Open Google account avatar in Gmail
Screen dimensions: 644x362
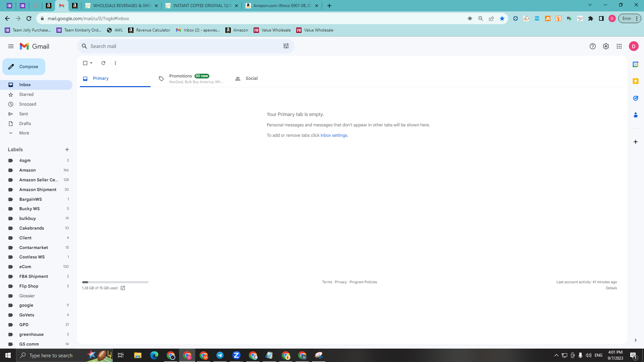pyautogui.click(x=634, y=46)
